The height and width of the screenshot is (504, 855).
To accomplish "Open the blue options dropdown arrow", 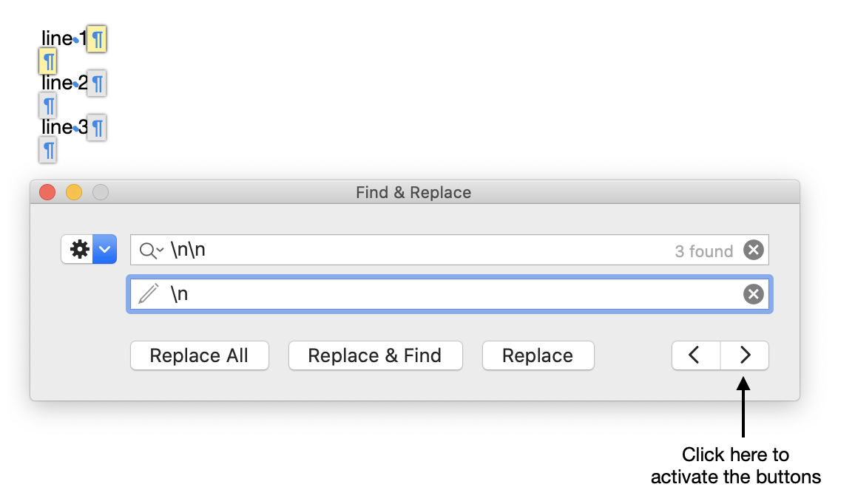I will point(105,250).
